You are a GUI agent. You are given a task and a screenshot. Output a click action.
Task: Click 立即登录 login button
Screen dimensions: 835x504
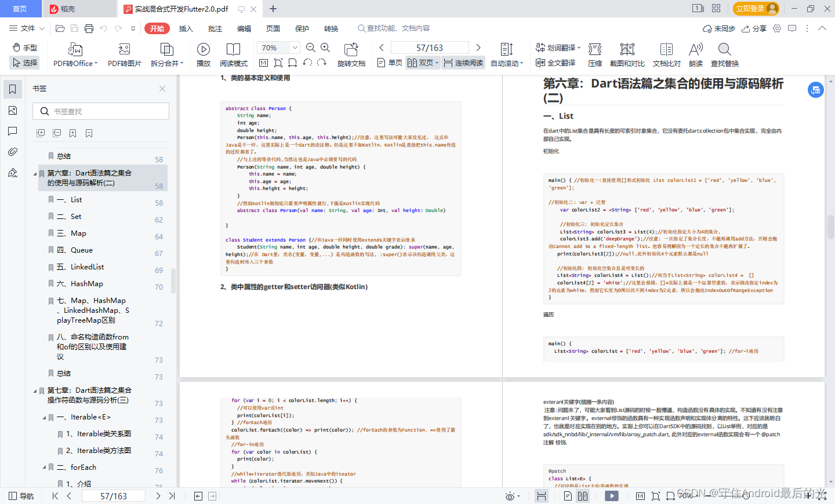coord(756,9)
